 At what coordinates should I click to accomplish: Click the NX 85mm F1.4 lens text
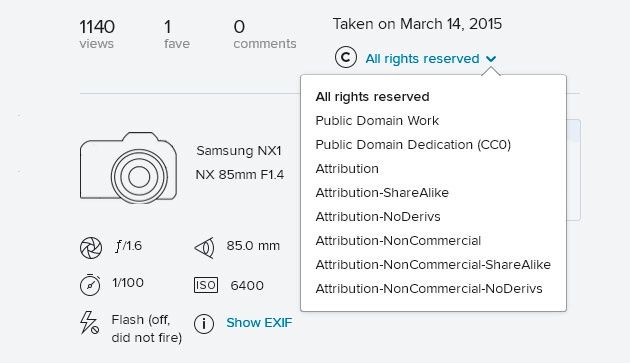pos(239,175)
